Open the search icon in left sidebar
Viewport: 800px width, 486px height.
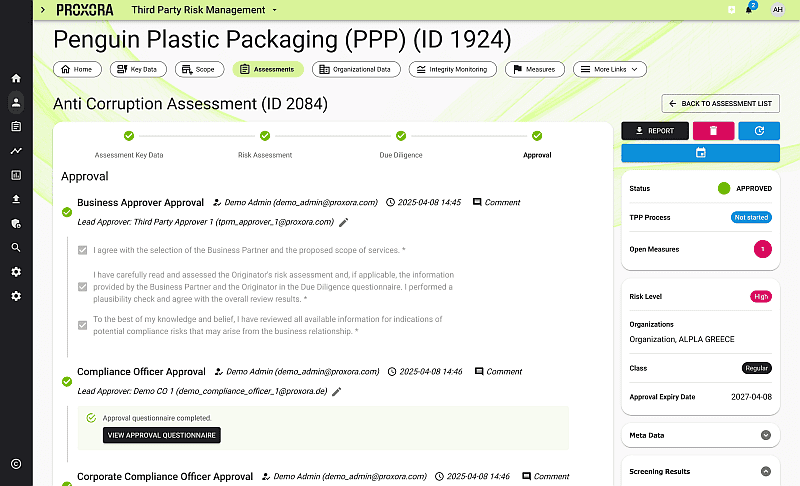(16, 248)
